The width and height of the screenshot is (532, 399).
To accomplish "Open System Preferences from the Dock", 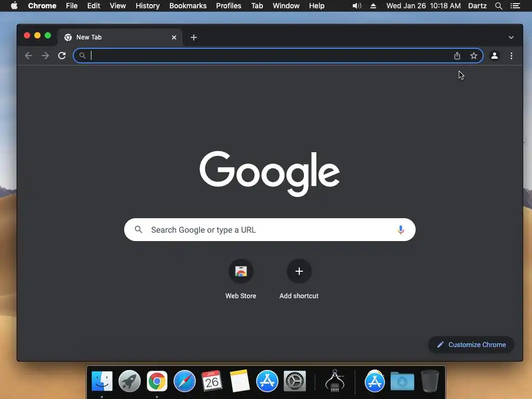I will pyautogui.click(x=295, y=381).
